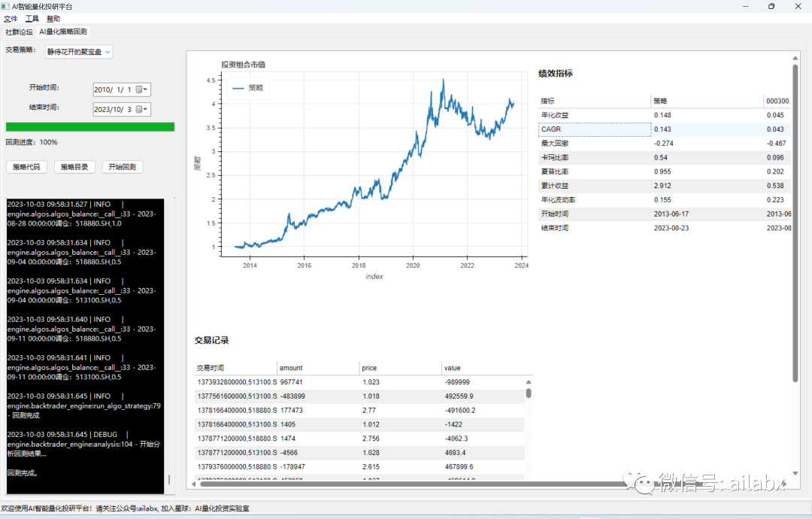Switch to the 社群论坛 tab

[19, 32]
